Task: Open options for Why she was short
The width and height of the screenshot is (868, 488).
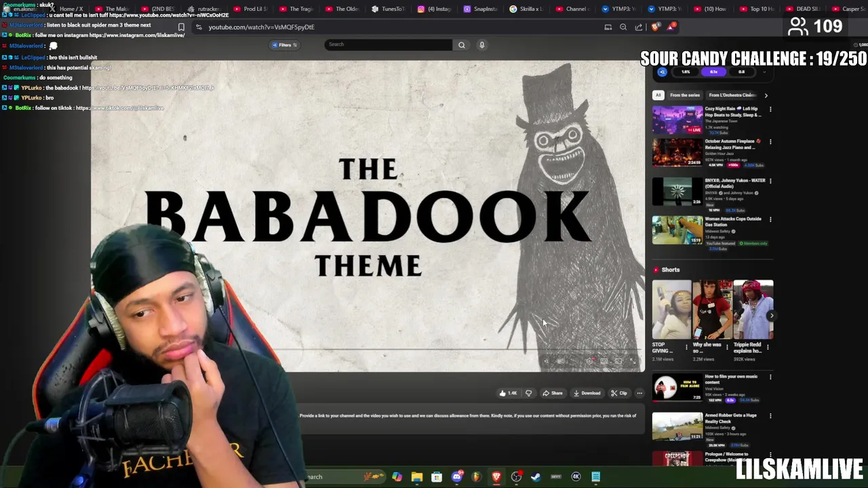Action: pyautogui.click(x=727, y=347)
